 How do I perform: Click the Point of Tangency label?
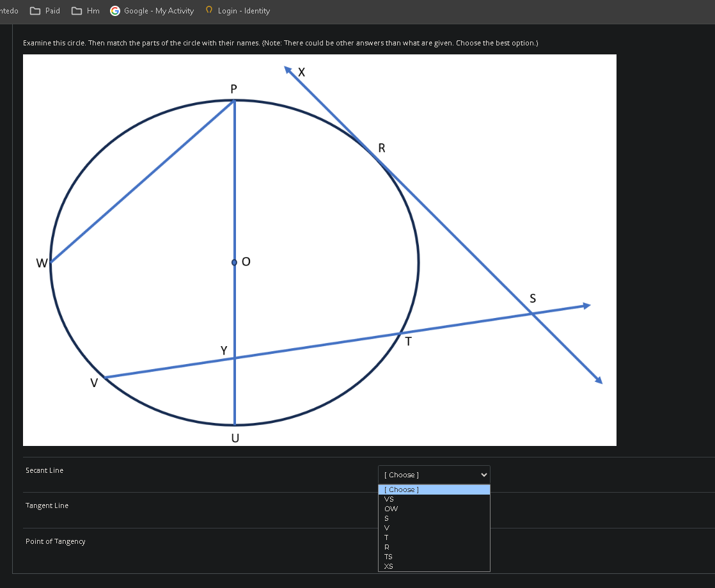click(55, 541)
